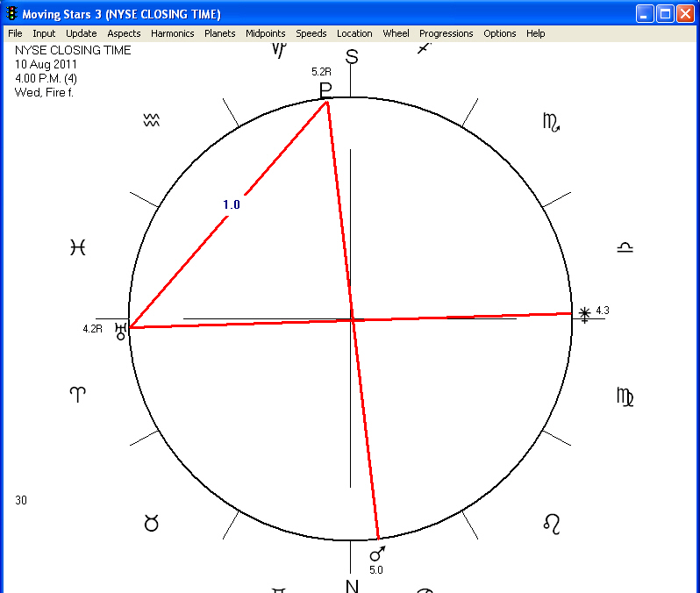
Task: Open the Harmonics menu
Action: tap(172, 33)
